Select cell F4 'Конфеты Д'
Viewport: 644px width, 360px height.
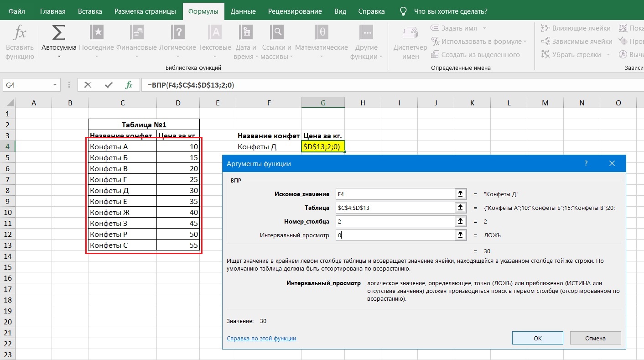point(269,146)
